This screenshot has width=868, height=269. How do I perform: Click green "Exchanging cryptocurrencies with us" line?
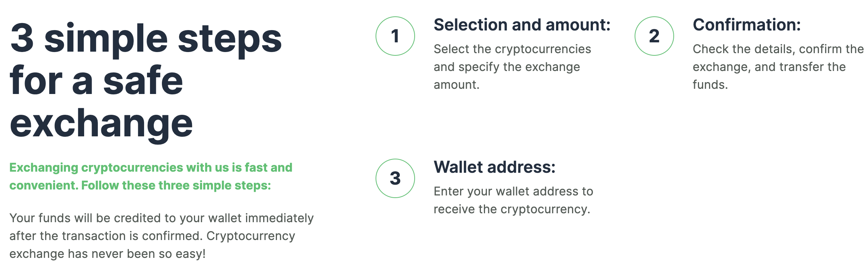[x=151, y=168]
